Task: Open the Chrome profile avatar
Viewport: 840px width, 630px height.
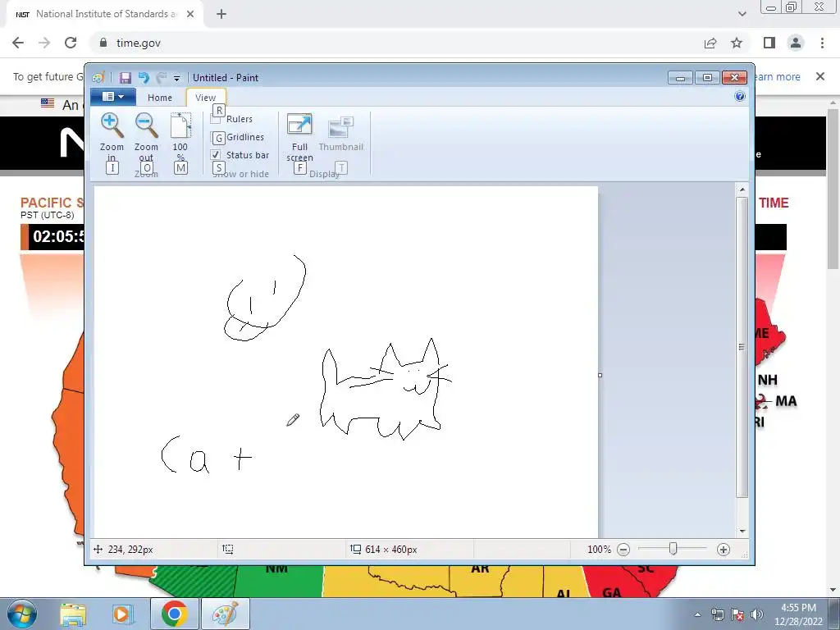Action: tap(796, 43)
